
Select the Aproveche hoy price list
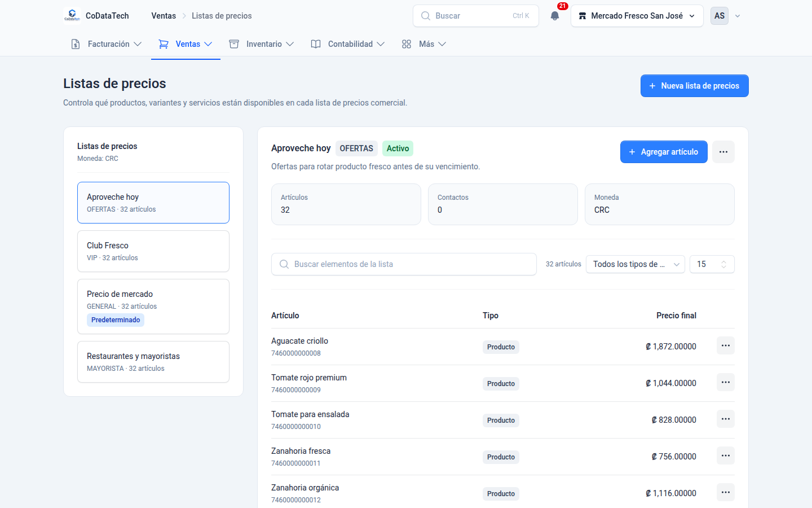[153, 203]
